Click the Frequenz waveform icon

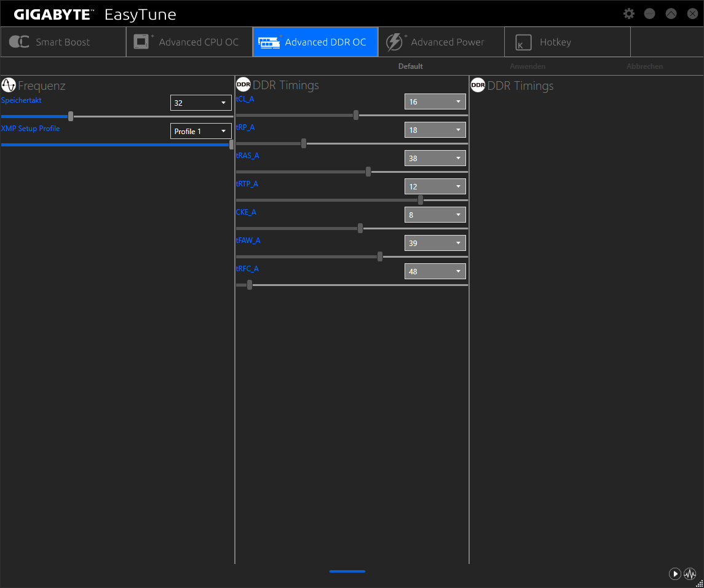(x=9, y=85)
